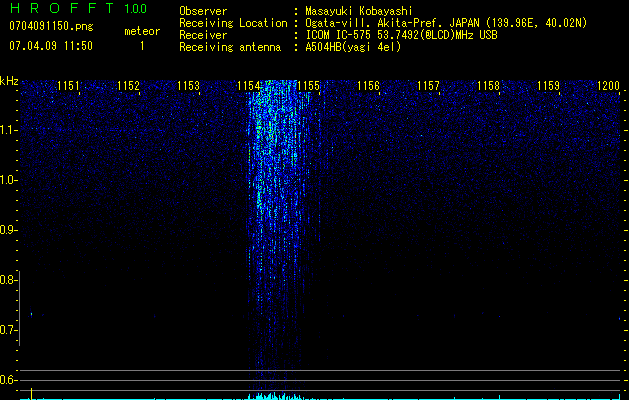629x400 pixels.
Task: Click the 0.6 kHz frequency tick label
Action: (8, 380)
